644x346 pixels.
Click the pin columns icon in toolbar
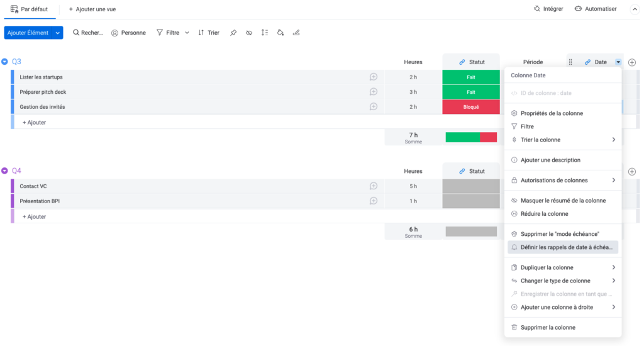(233, 33)
